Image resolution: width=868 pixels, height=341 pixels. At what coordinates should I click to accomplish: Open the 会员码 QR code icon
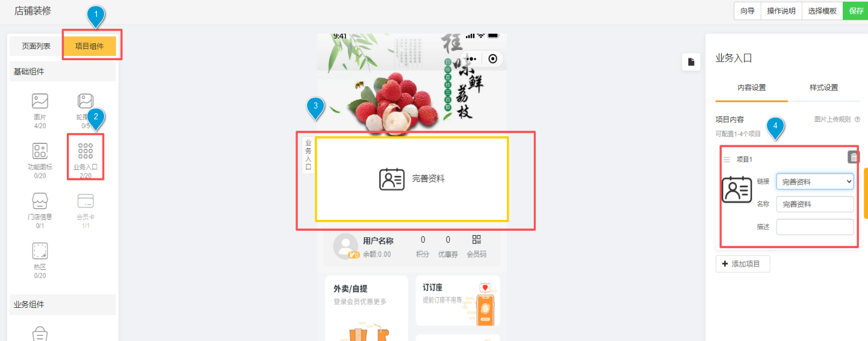coord(477,240)
